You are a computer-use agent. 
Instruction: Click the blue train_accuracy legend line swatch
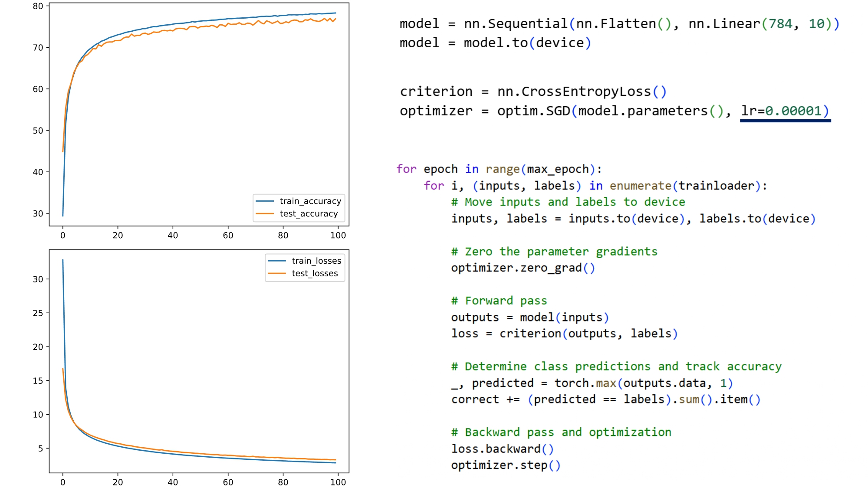tap(265, 201)
